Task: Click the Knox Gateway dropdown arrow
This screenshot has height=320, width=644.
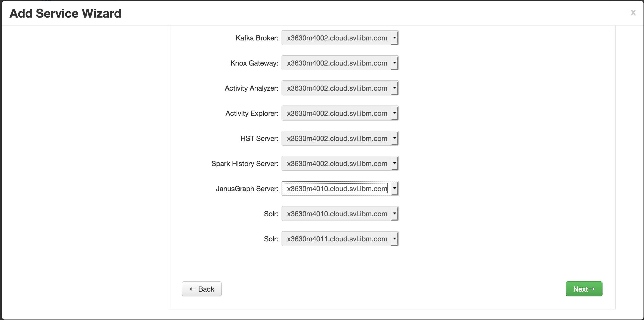Action: (x=395, y=63)
